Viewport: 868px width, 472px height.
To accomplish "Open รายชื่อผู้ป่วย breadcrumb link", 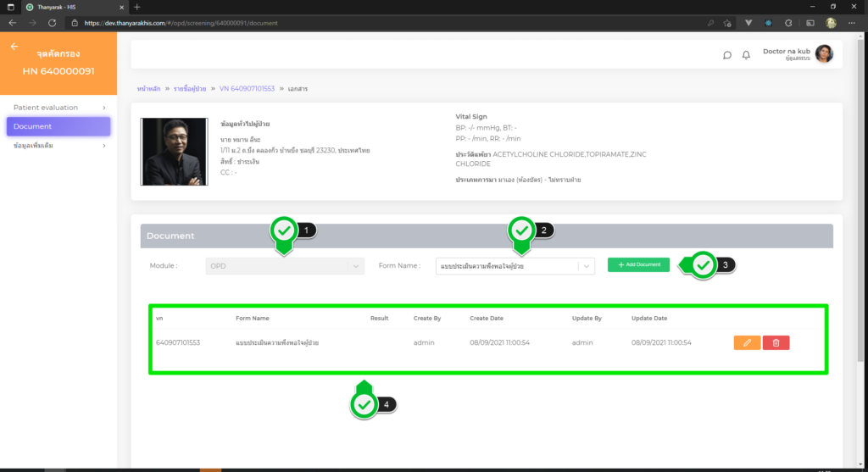I will click(190, 89).
